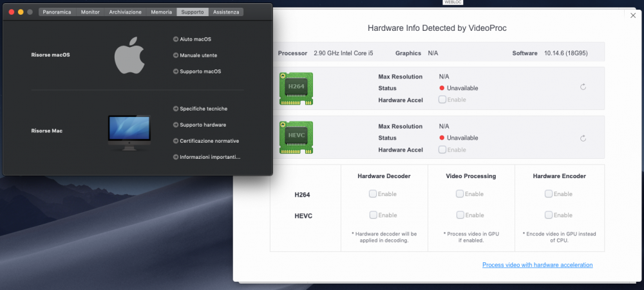Open Informazioni importanti link
This screenshot has width=644, height=290.
pyautogui.click(x=210, y=157)
